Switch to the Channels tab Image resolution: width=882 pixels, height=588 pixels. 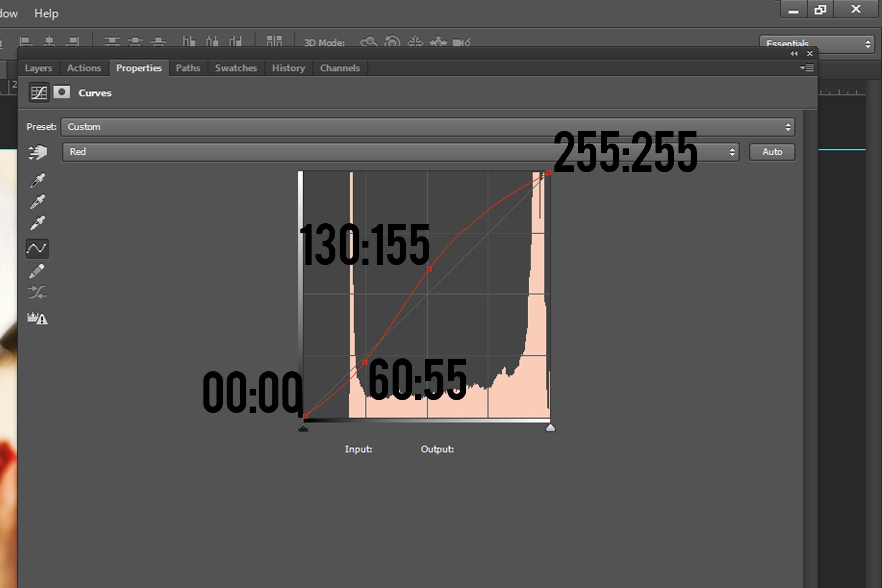pos(339,68)
